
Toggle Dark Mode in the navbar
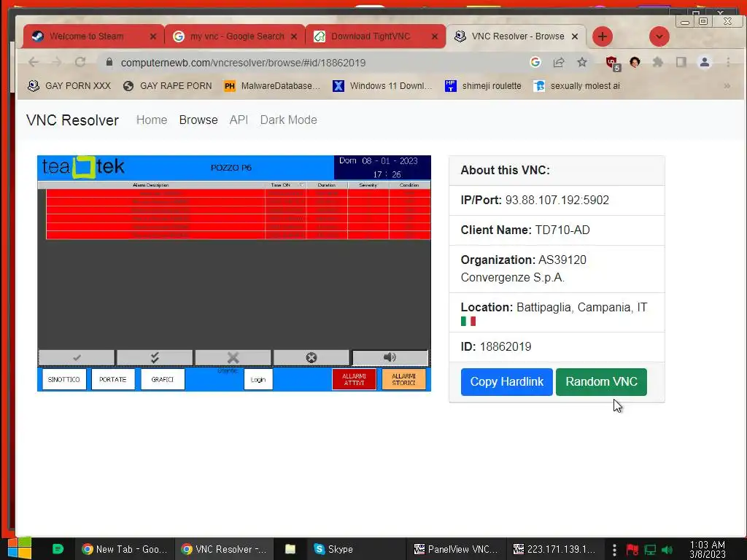tap(288, 120)
